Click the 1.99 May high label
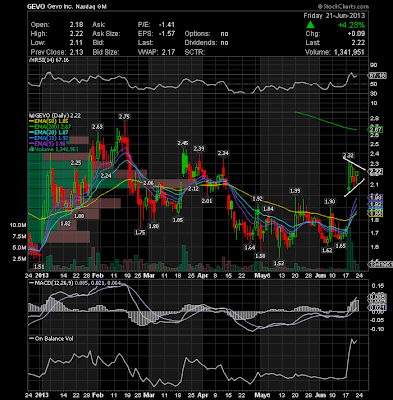Viewport: 393px width, 400px height. tap(295, 191)
